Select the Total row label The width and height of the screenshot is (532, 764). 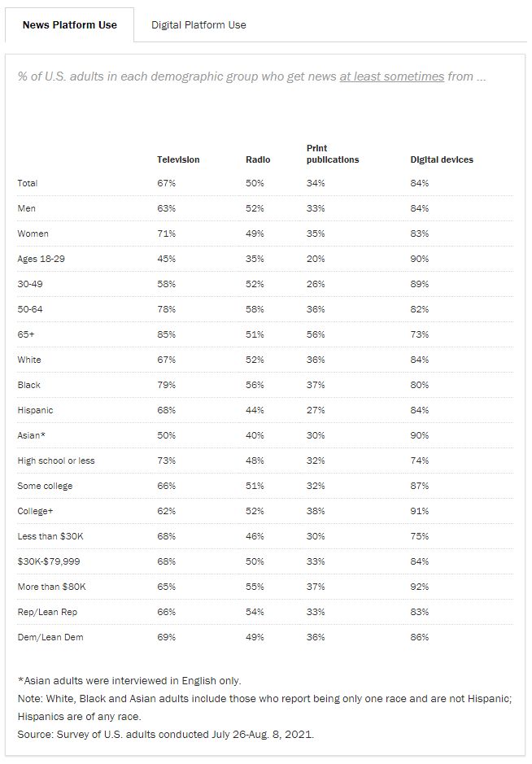tap(28, 183)
